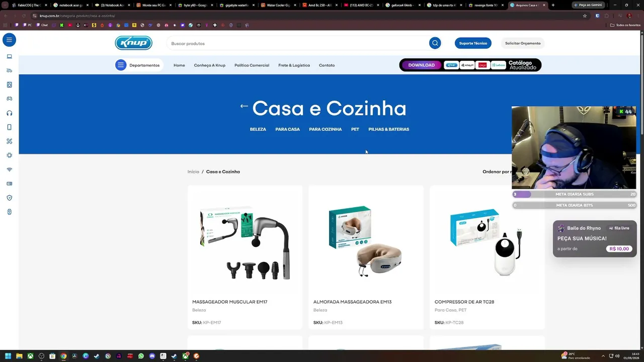Screen dimensions: 644x362
Task: Select the smartphone category icon in the sidebar
Action: pyautogui.click(x=9, y=127)
